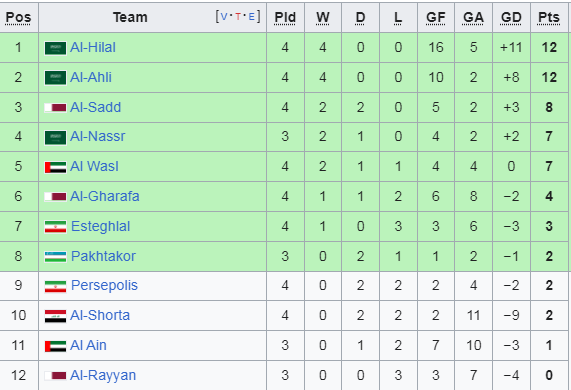This screenshot has width=571, height=390.
Task: Open the Al-Nassr team link
Action: tap(98, 136)
